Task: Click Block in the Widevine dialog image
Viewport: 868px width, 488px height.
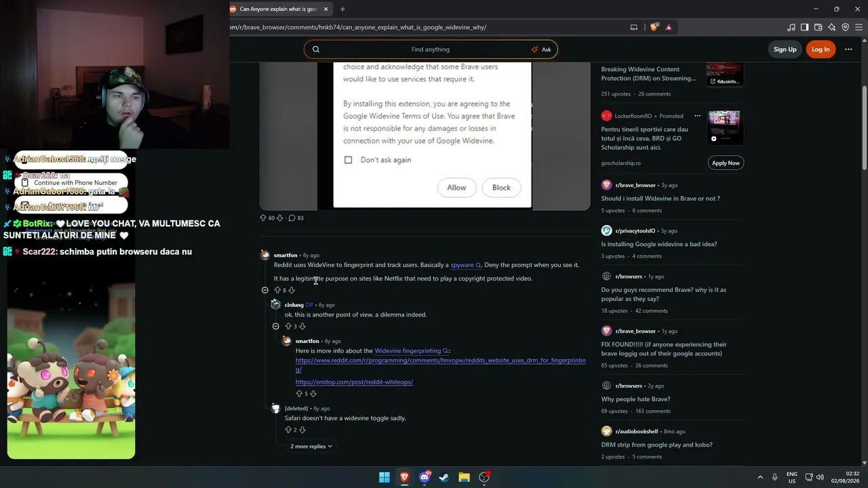Action: [x=501, y=188]
